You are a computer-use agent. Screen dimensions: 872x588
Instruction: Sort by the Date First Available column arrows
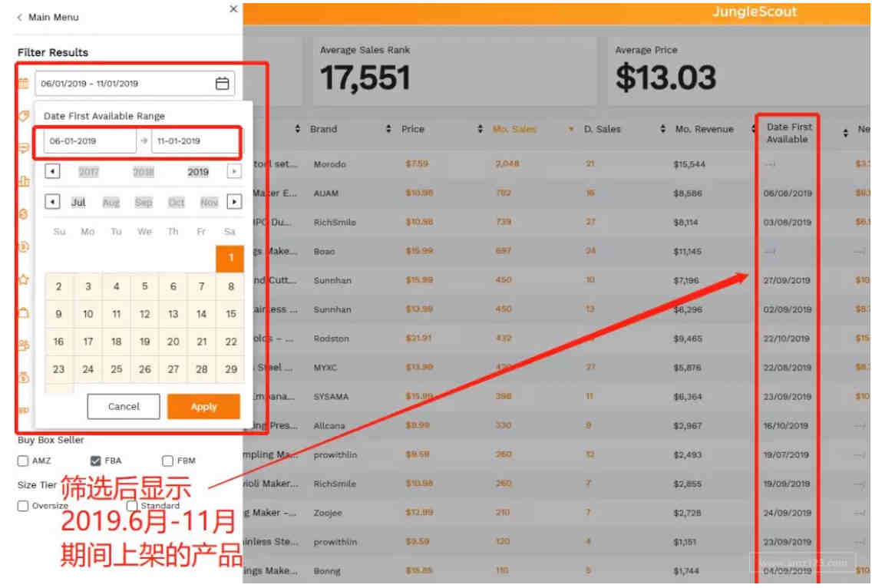coord(845,133)
